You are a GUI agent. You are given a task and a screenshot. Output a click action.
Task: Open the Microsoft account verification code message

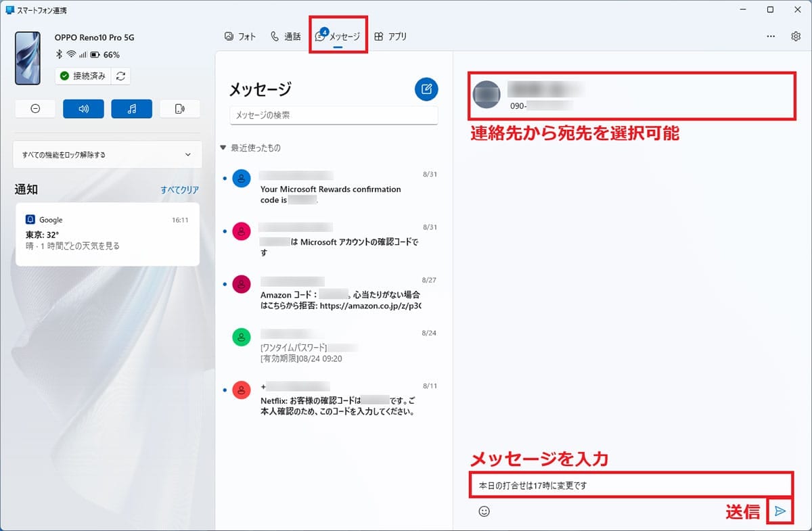332,239
